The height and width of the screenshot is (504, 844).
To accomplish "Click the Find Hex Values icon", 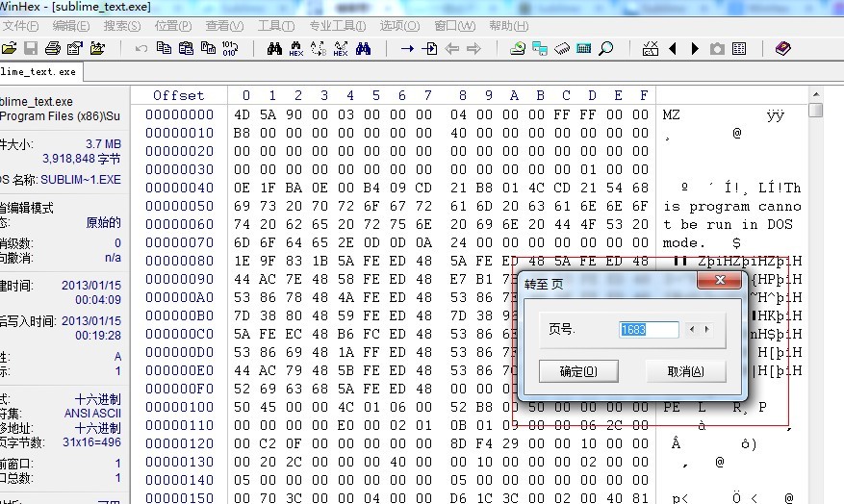I will (296, 49).
